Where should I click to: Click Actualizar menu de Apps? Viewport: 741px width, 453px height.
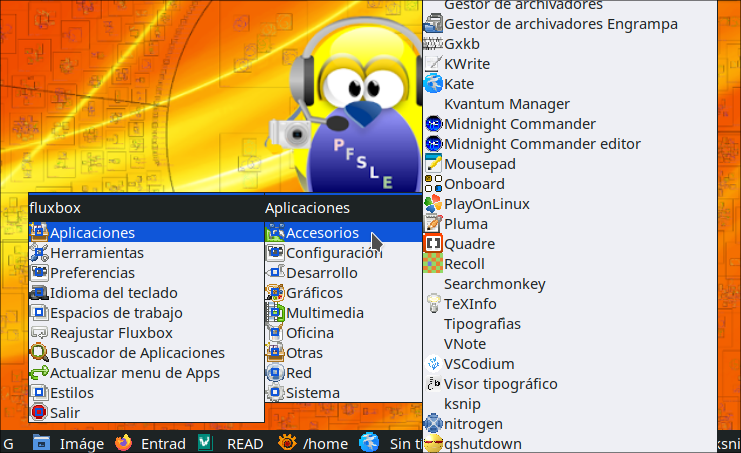click(146, 373)
